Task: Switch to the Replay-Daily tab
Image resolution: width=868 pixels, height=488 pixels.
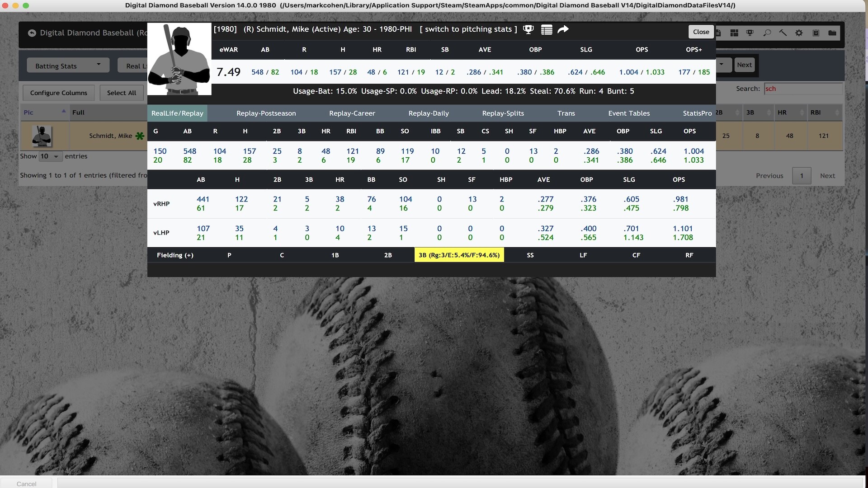Action: click(428, 113)
